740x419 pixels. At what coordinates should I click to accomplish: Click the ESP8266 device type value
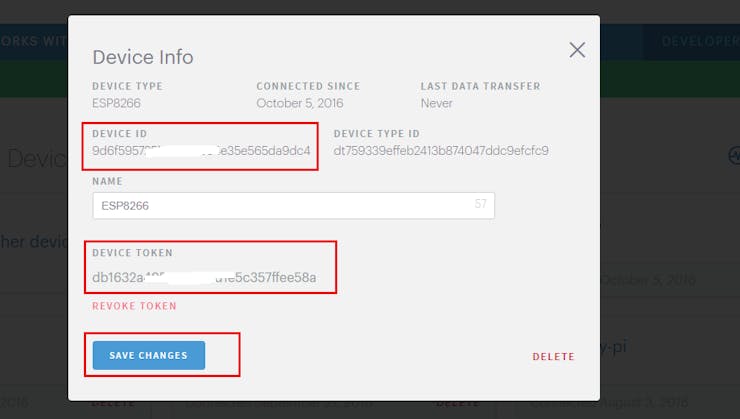click(x=116, y=103)
